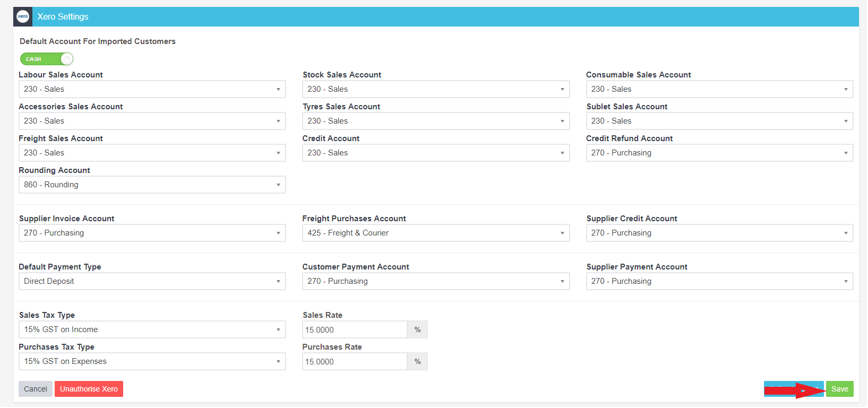The width and height of the screenshot is (868, 408).
Task: Expand the Freight Purchases Account dropdown
Action: coord(436,233)
